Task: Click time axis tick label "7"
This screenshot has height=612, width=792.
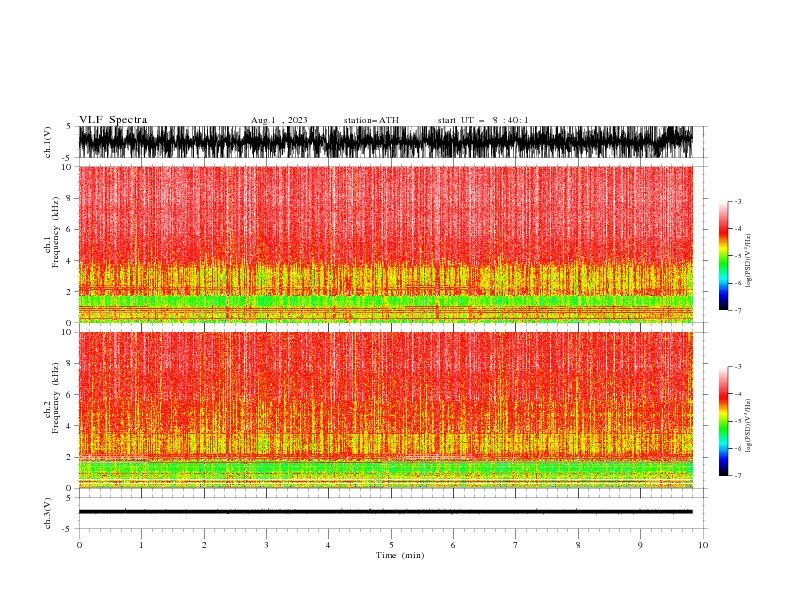Action: tap(516, 545)
